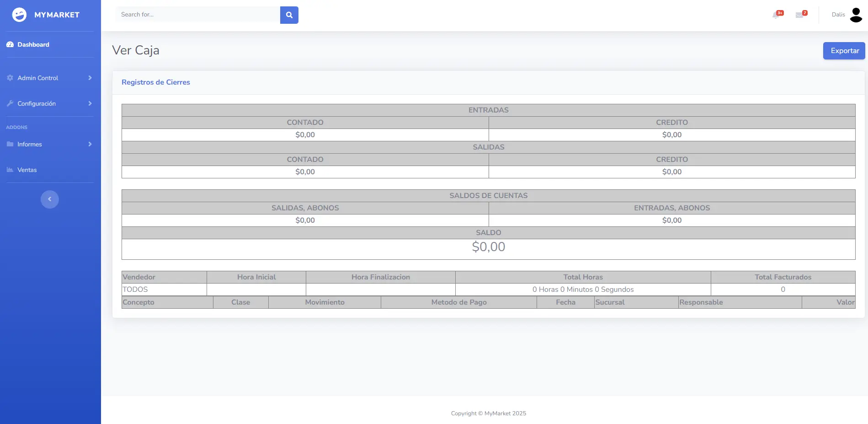Expand the Admin Control chevron
This screenshot has height=424, width=868.
[90, 78]
